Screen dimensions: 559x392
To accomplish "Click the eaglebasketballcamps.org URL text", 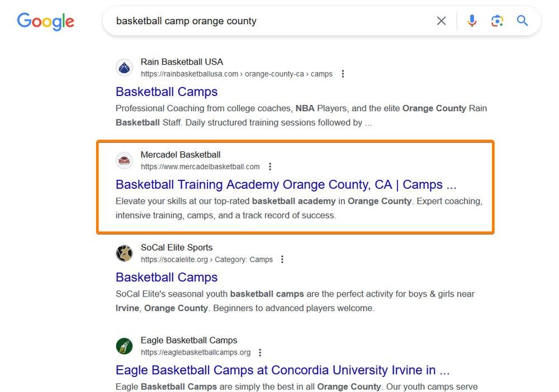I will tap(196, 352).
